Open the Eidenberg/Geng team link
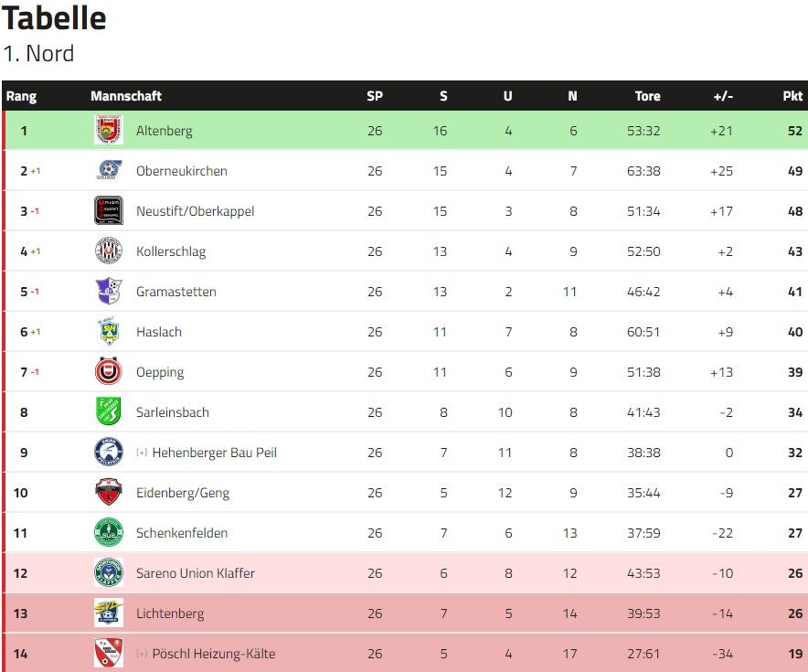The width and height of the screenshot is (808, 672). [x=183, y=493]
